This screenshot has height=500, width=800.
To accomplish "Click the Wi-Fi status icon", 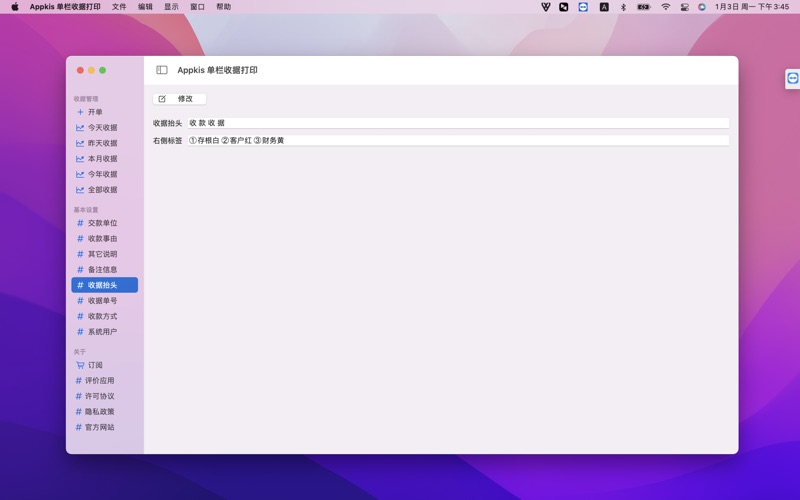I will [x=665, y=7].
